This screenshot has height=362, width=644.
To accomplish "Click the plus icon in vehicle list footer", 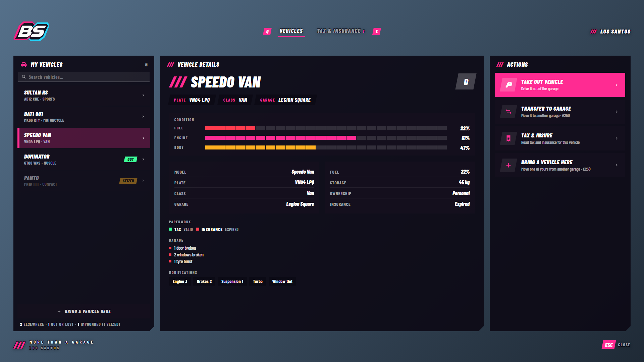I will [x=59, y=311].
